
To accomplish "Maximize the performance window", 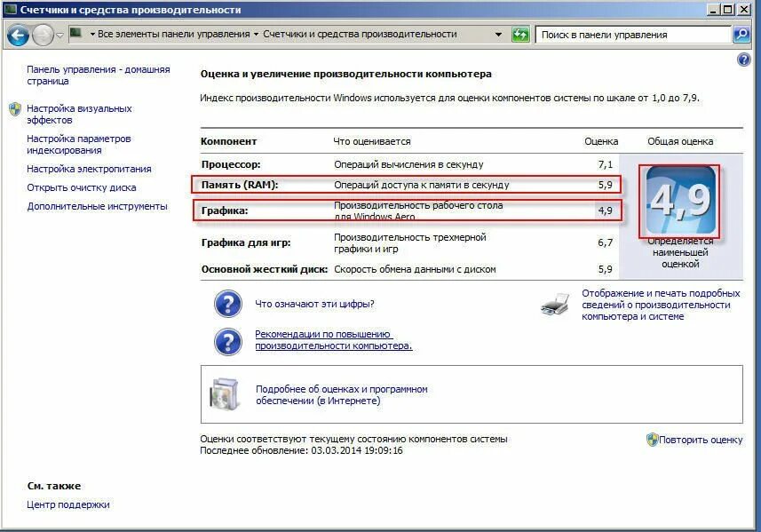I will 728,9.
